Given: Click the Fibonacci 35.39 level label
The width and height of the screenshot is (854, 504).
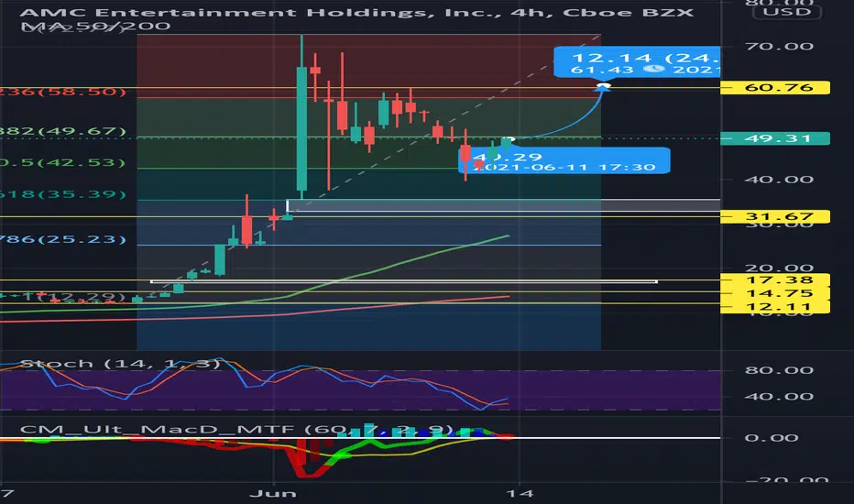Looking at the screenshot, I should pyautogui.click(x=63, y=194).
